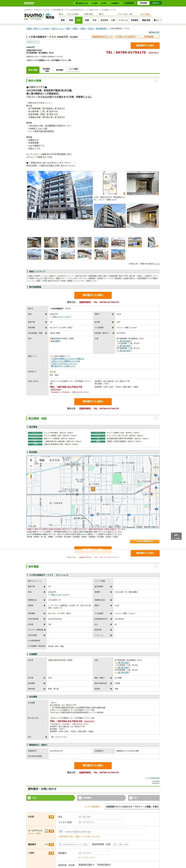Image resolution: width=186 pixels, height=868 pixels.
Task: Switch to 物件の特徴 tab
Action: (33, 70)
